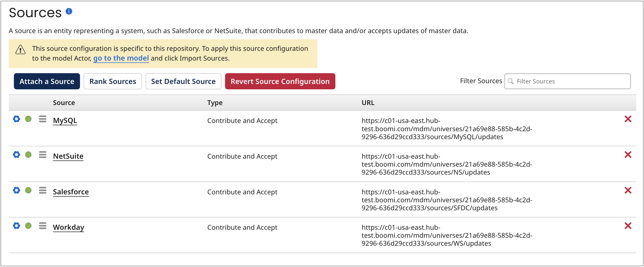This screenshot has height=267, width=644.
Task: Delete the MySQL source via red X
Action: point(628,119)
